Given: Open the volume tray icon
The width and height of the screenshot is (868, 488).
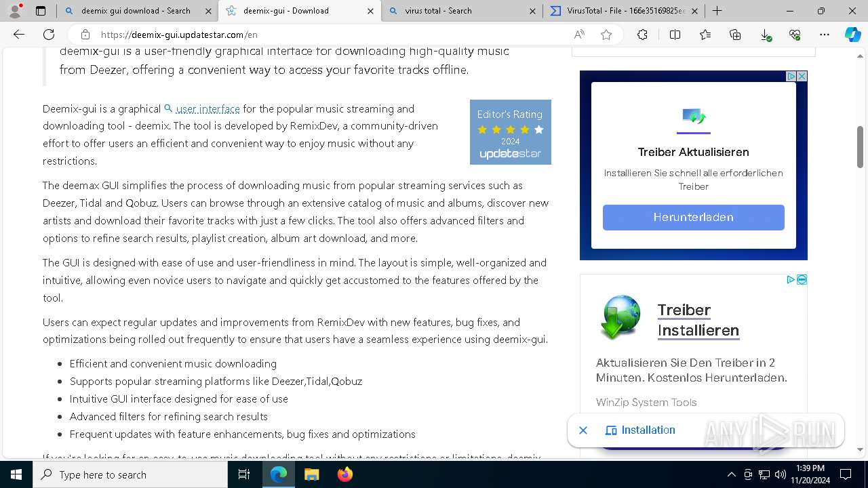Looking at the screenshot, I should point(780,474).
